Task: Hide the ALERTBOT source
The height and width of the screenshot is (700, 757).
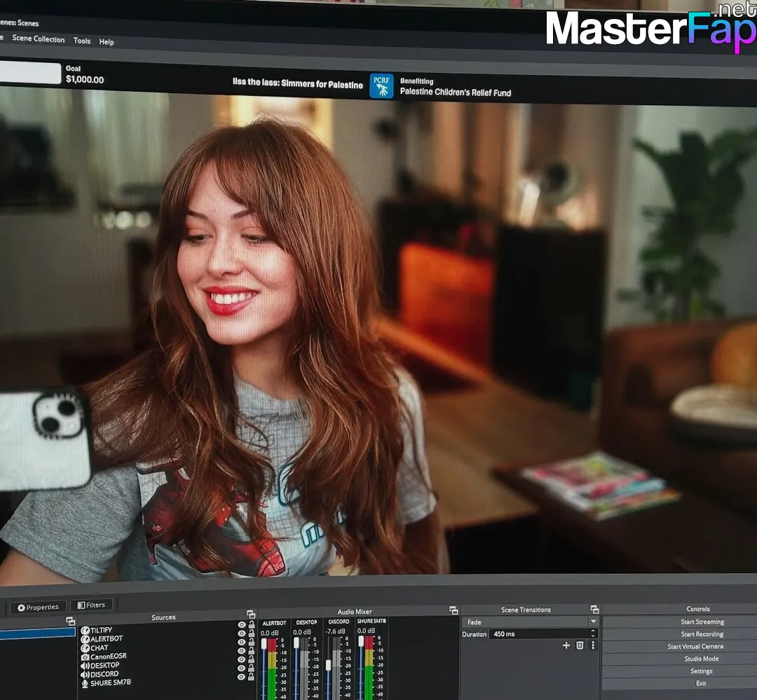Action: click(241, 633)
